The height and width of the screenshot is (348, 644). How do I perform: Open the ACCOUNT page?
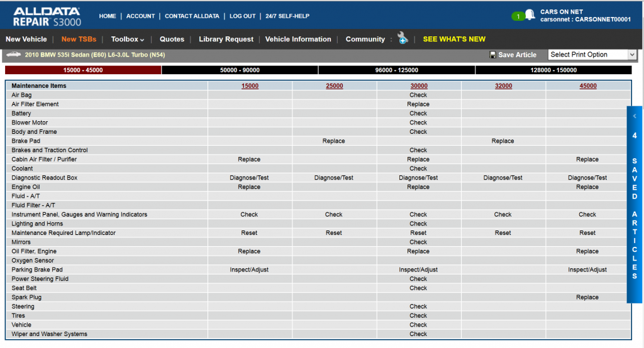pyautogui.click(x=140, y=16)
